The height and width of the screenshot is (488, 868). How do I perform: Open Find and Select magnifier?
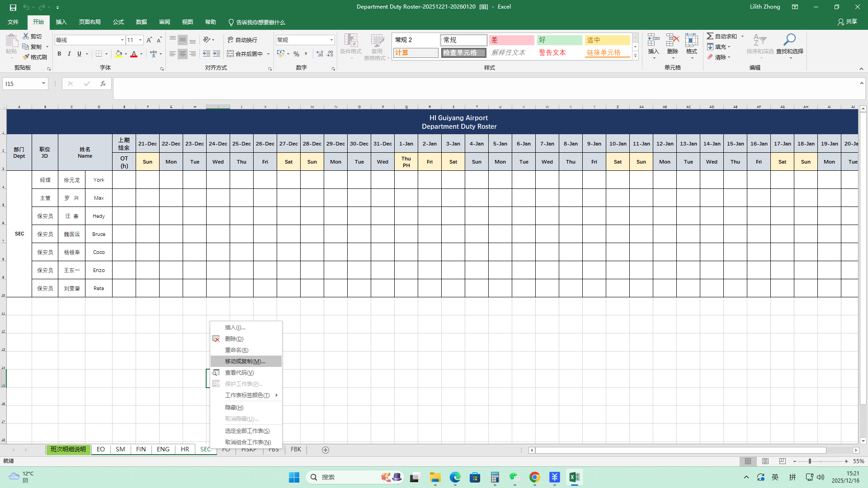789,40
